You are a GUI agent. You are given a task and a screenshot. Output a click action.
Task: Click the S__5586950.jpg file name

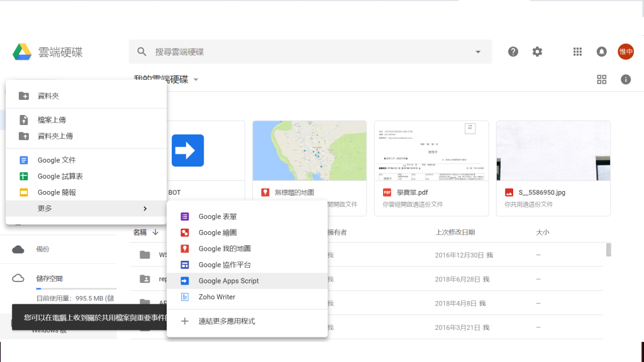[x=541, y=192]
